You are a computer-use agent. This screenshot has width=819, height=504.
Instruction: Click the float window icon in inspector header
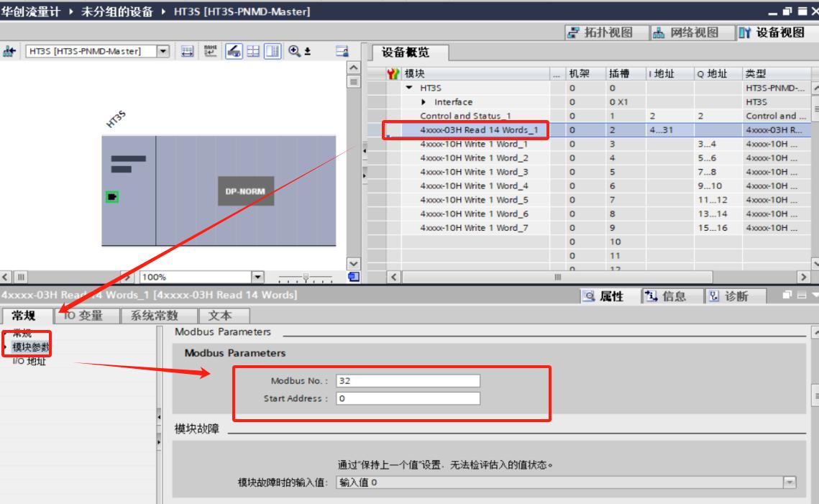click(787, 295)
